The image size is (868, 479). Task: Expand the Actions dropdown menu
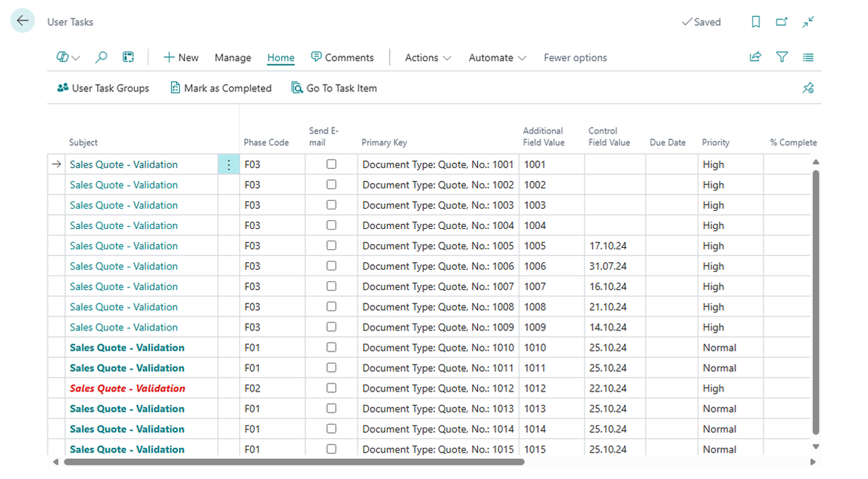tap(428, 58)
